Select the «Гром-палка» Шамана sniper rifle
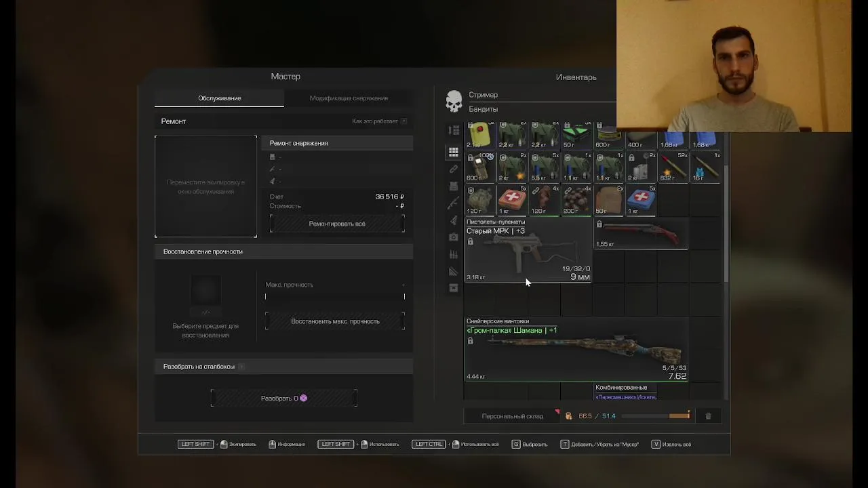 pyautogui.click(x=576, y=349)
